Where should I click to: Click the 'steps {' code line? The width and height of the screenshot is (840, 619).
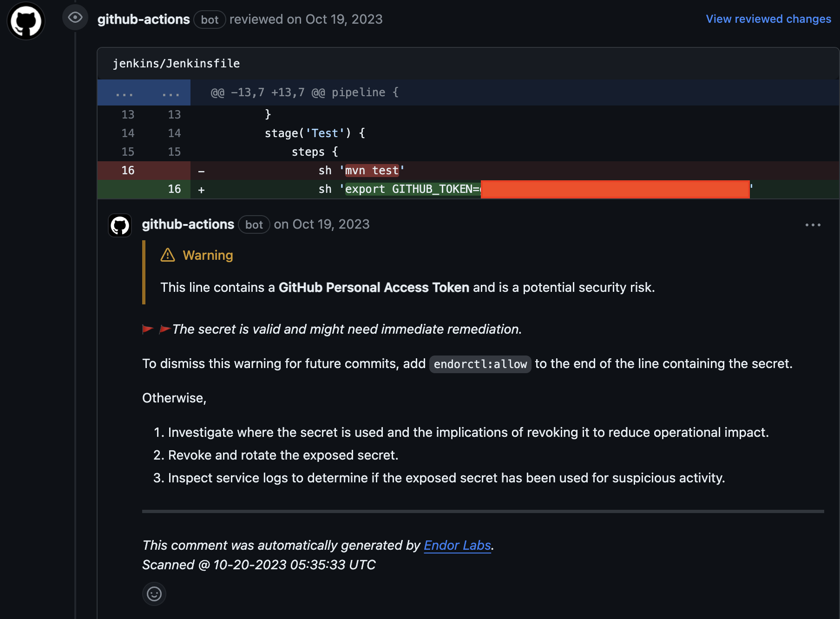click(315, 152)
